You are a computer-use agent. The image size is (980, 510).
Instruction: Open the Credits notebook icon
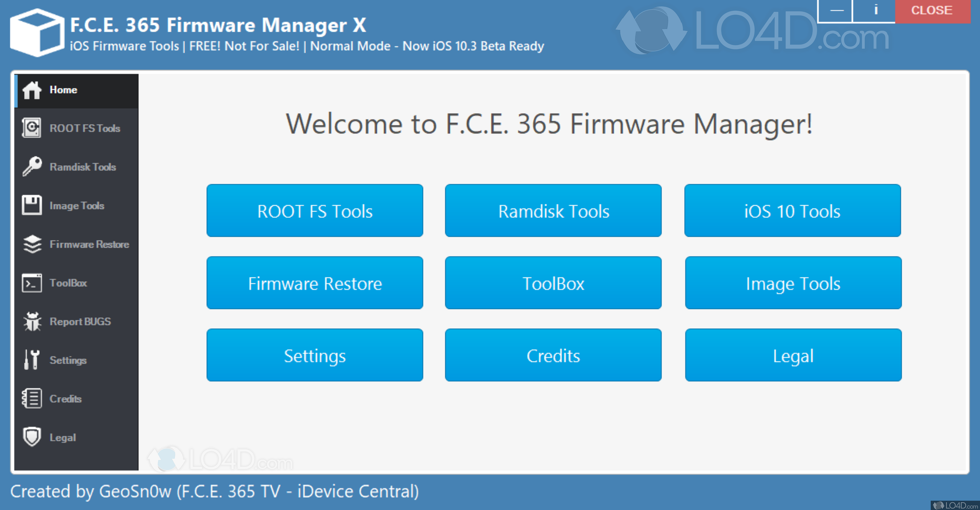32,398
